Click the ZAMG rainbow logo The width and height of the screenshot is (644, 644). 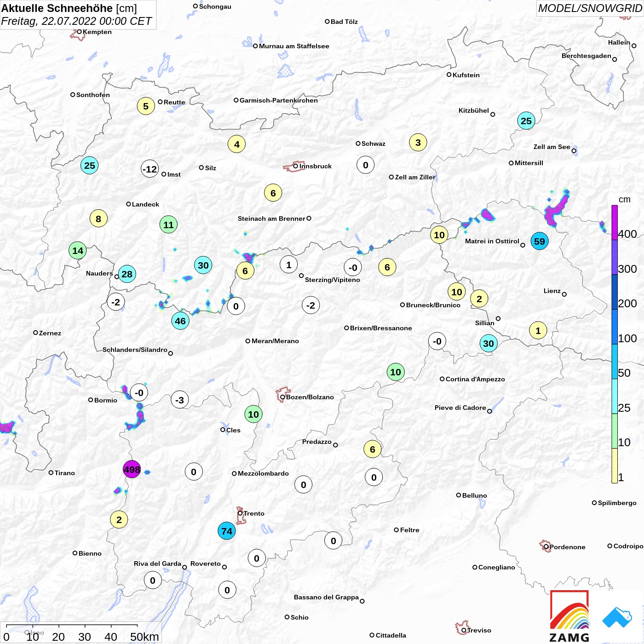569,616
